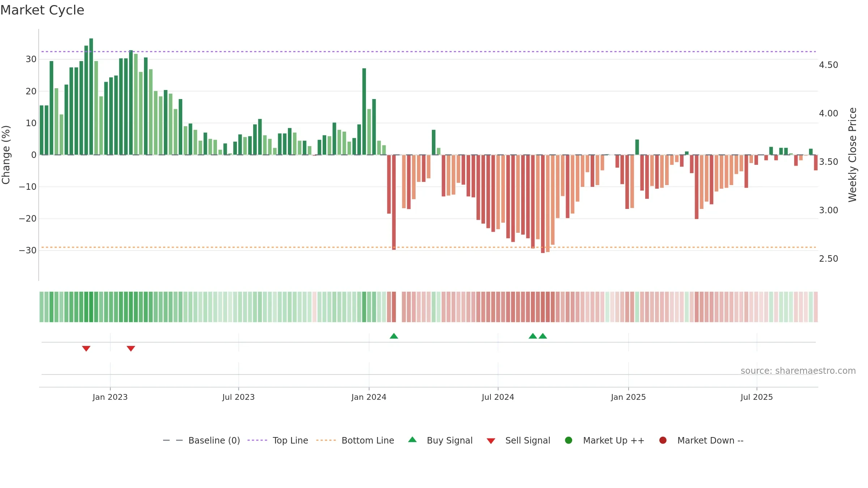Toggle the Buy Signal legend entry

pos(440,440)
